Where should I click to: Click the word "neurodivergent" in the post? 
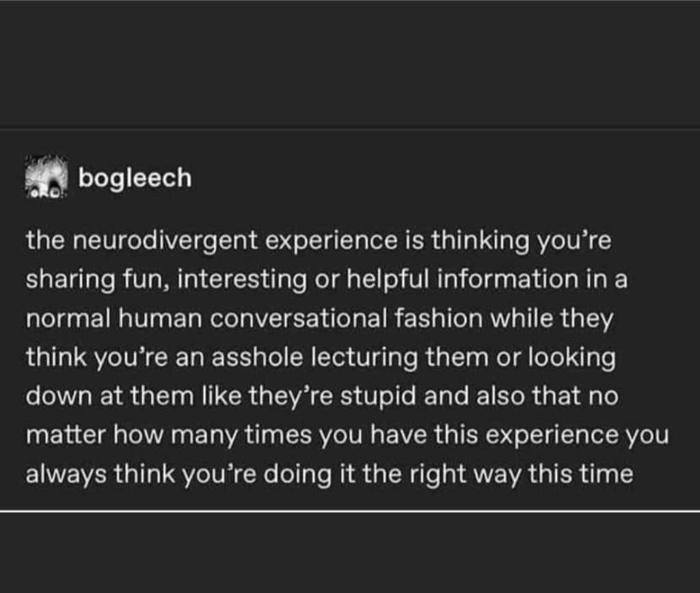coord(165,240)
